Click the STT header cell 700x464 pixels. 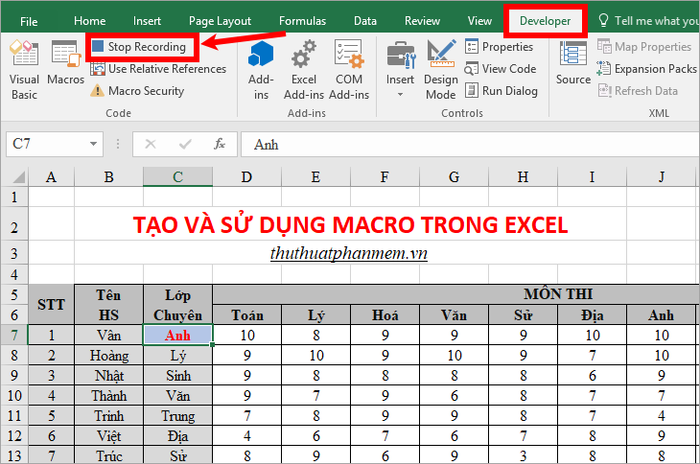[x=51, y=305]
